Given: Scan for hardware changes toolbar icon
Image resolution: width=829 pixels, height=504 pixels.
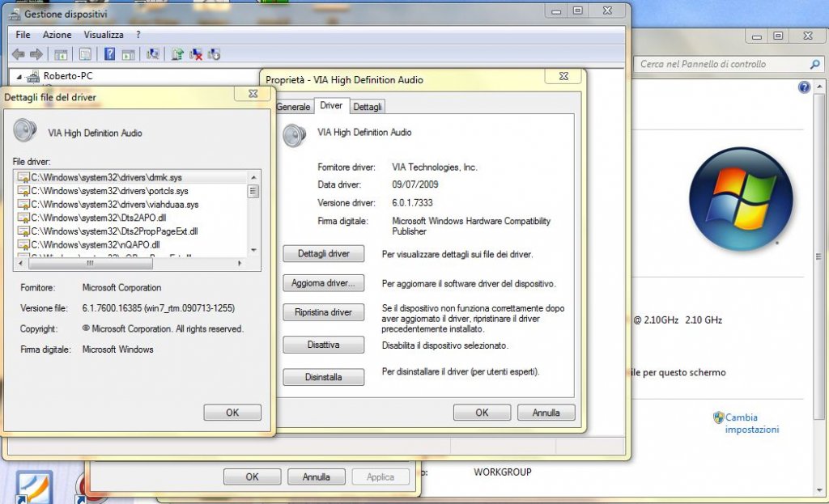Looking at the screenshot, I should tap(153, 54).
